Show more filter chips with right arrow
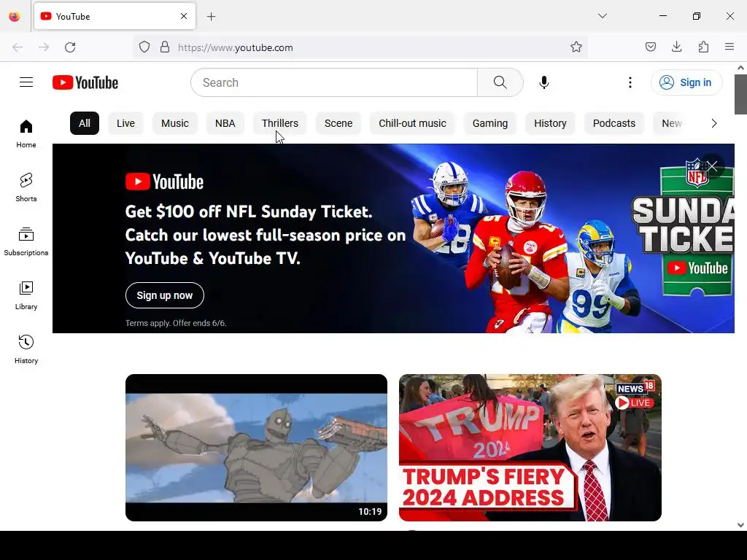The image size is (747, 560). click(713, 123)
